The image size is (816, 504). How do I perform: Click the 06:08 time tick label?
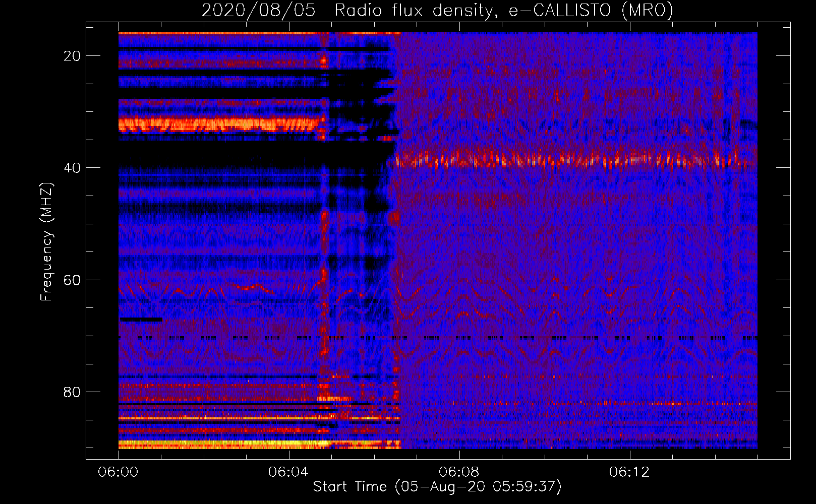(459, 472)
